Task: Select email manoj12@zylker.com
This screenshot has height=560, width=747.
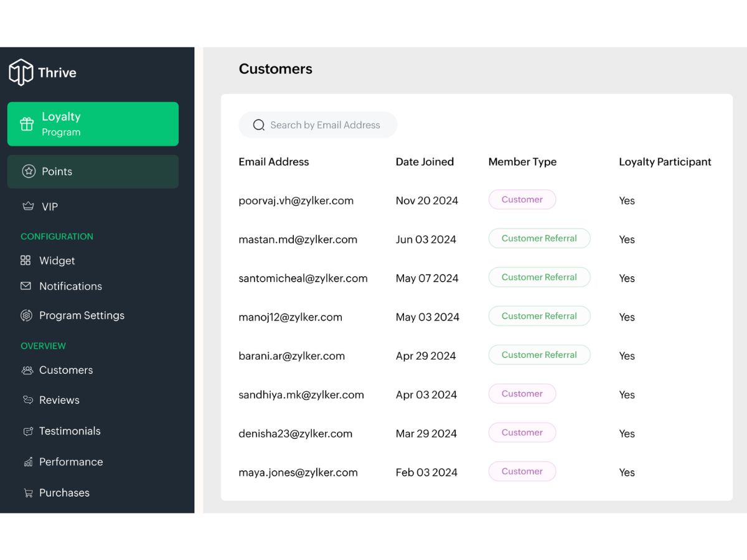Action: 291,317
